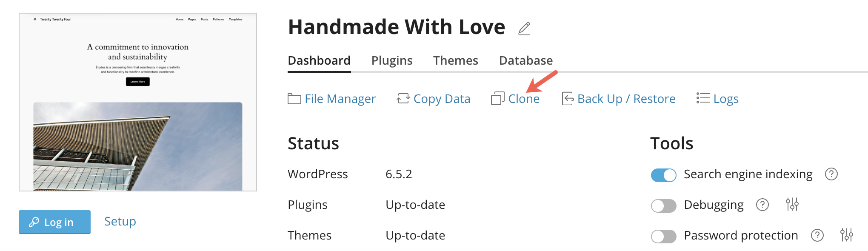868x251 pixels.
Task: Switch to the Plugins tab
Action: 392,60
